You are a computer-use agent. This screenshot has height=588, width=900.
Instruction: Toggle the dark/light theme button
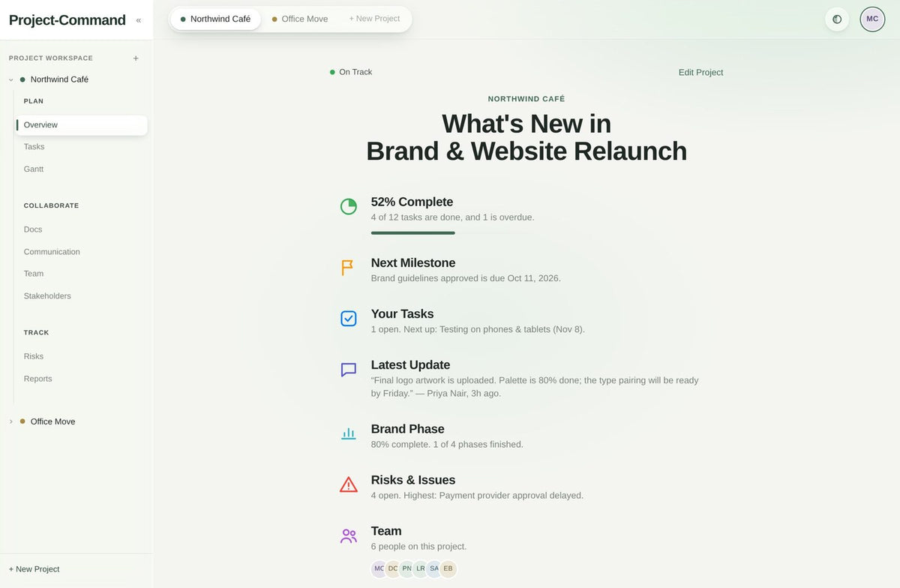(x=837, y=19)
